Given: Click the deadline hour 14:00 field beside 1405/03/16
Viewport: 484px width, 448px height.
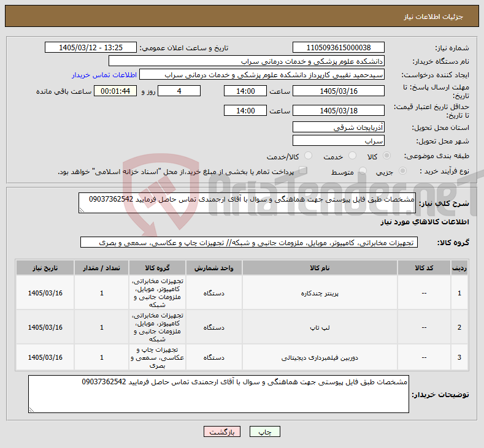Looking at the screenshot, I should [x=245, y=91].
